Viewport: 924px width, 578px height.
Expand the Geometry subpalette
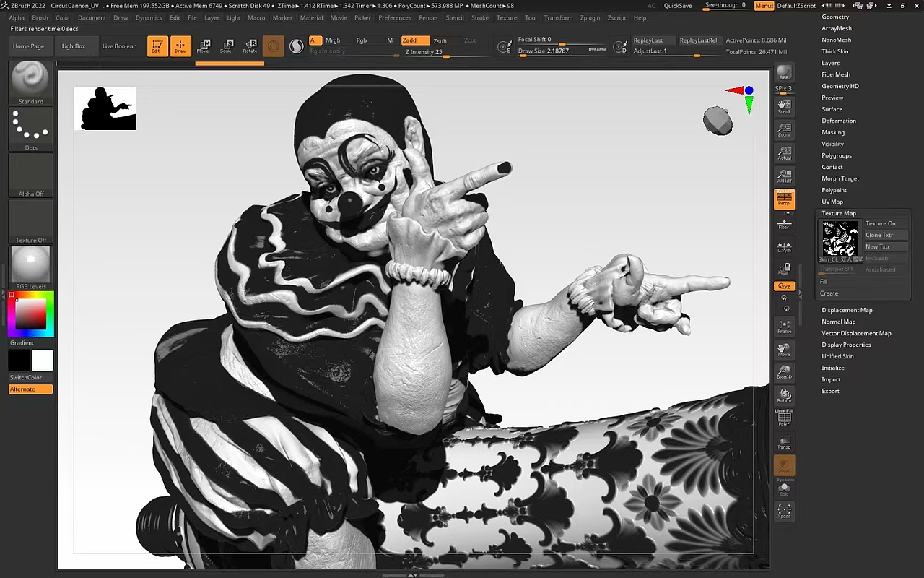pos(835,17)
